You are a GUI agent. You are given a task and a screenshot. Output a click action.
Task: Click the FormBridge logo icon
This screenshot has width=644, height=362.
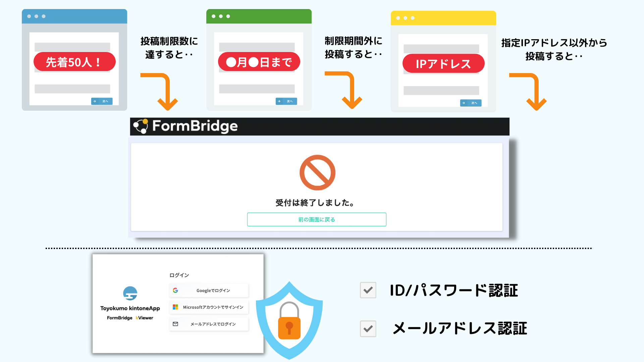(141, 126)
